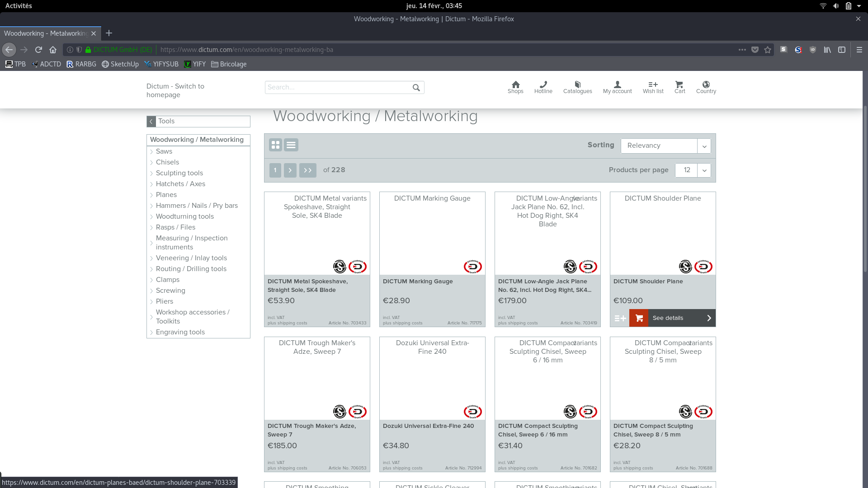The image size is (868, 488).
Task: Open SketchUp bookmark
Action: pyautogui.click(x=120, y=64)
